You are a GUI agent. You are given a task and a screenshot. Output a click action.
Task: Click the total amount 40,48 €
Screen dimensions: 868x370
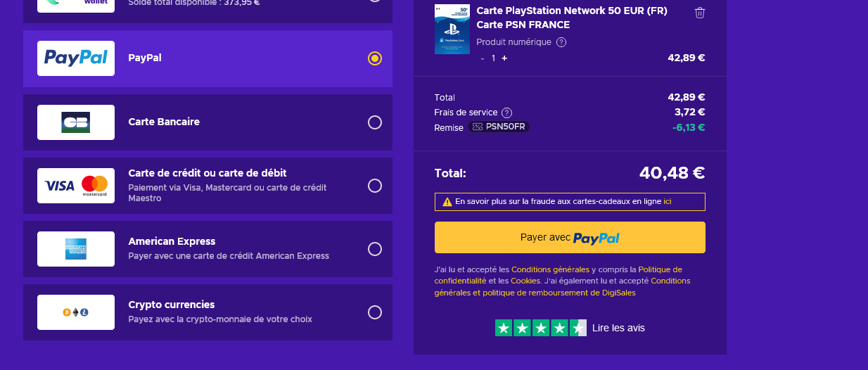pos(672,173)
